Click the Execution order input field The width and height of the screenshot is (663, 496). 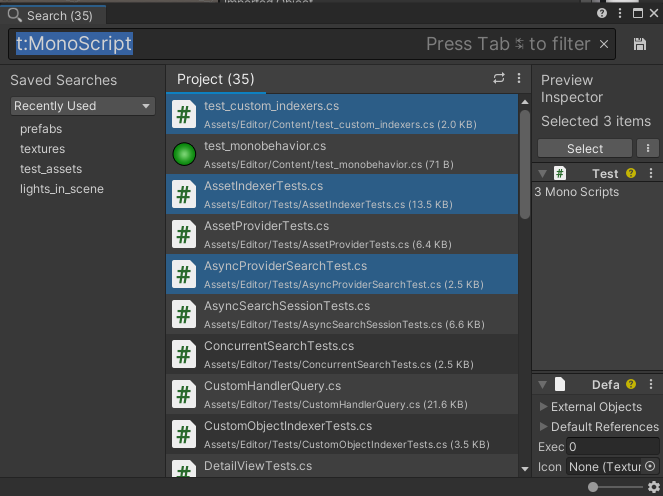click(x=612, y=447)
